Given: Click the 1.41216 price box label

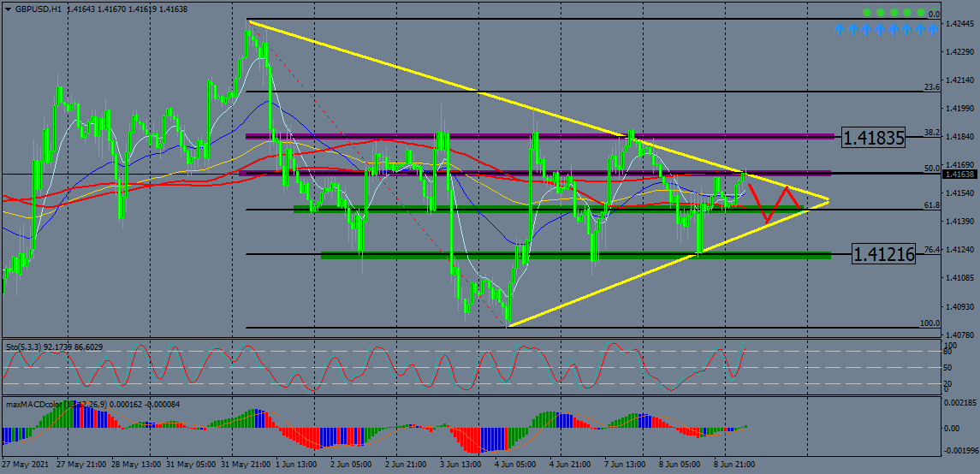Looking at the screenshot, I should tap(884, 253).
